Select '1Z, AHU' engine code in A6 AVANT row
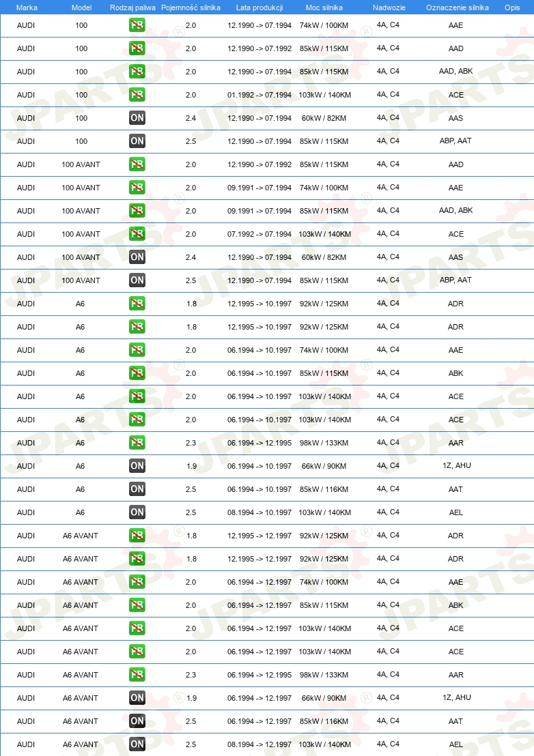Viewport: 534px width, 756px height. pos(457,697)
